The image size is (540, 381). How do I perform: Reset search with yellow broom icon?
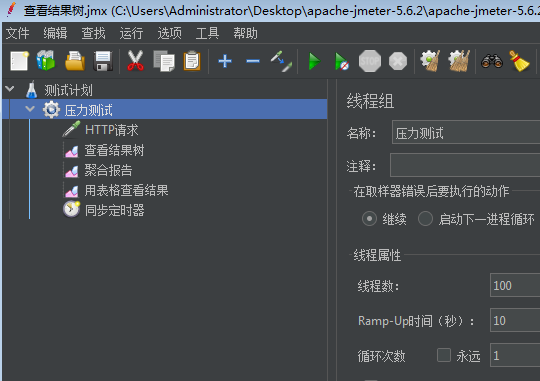click(519, 61)
